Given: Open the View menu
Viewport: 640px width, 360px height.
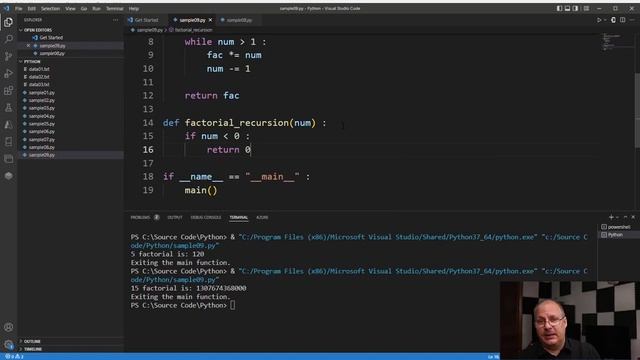Looking at the screenshot, I should (x=70, y=8).
